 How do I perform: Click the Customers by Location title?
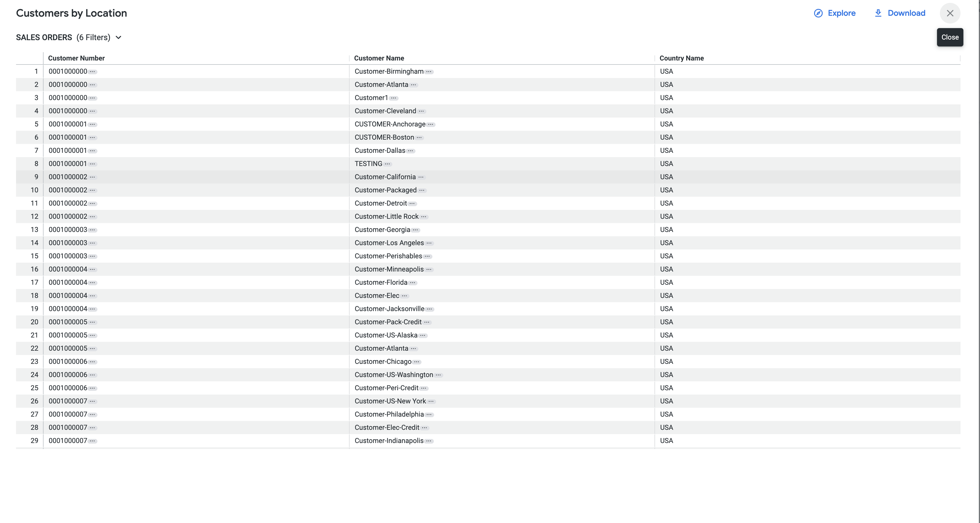pyautogui.click(x=72, y=13)
